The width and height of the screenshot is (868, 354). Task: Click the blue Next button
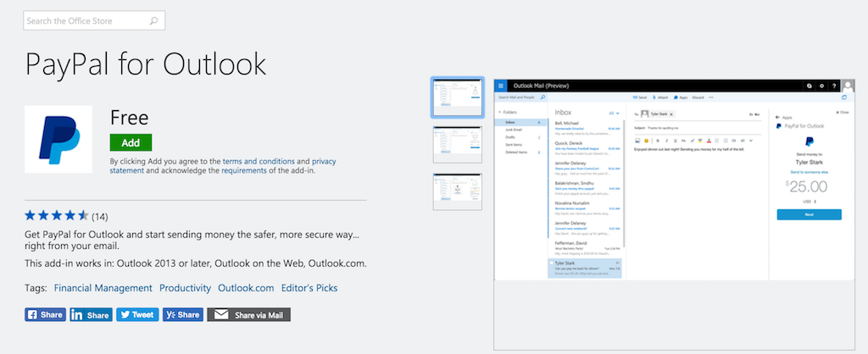[x=809, y=214]
